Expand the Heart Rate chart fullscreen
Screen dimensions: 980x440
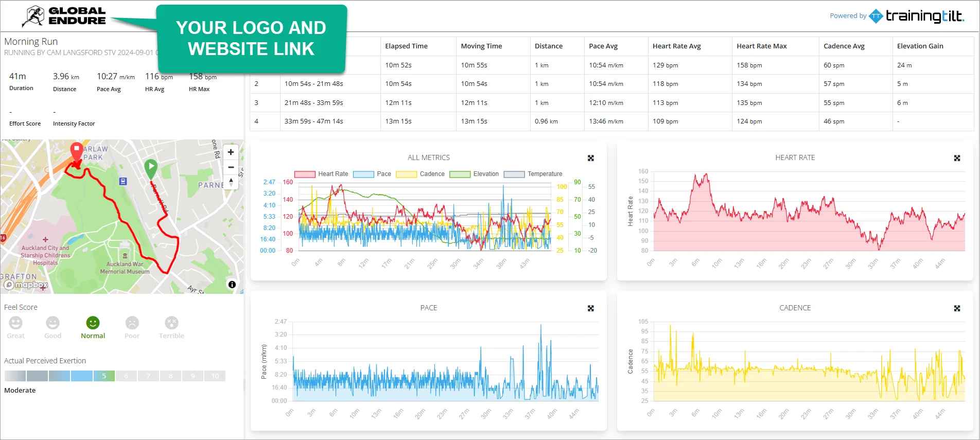(x=957, y=158)
